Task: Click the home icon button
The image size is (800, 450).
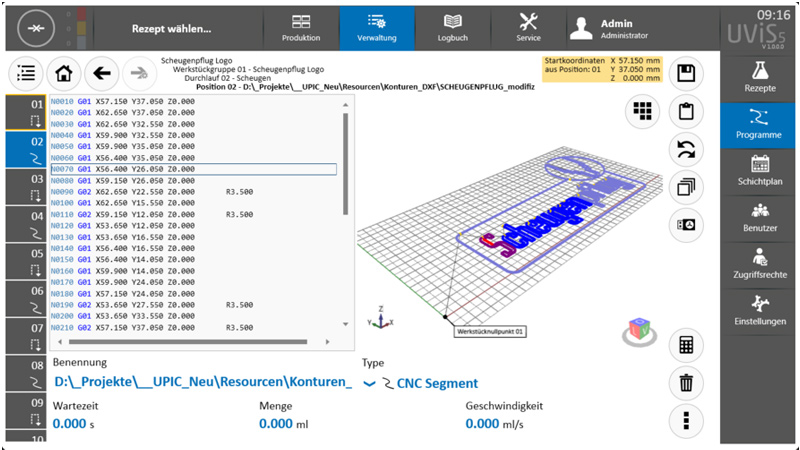Action: (64, 73)
